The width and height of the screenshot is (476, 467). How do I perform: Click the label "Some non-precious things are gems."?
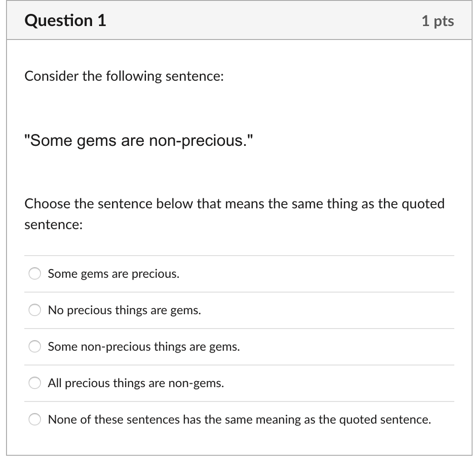[x=143, y=346]
